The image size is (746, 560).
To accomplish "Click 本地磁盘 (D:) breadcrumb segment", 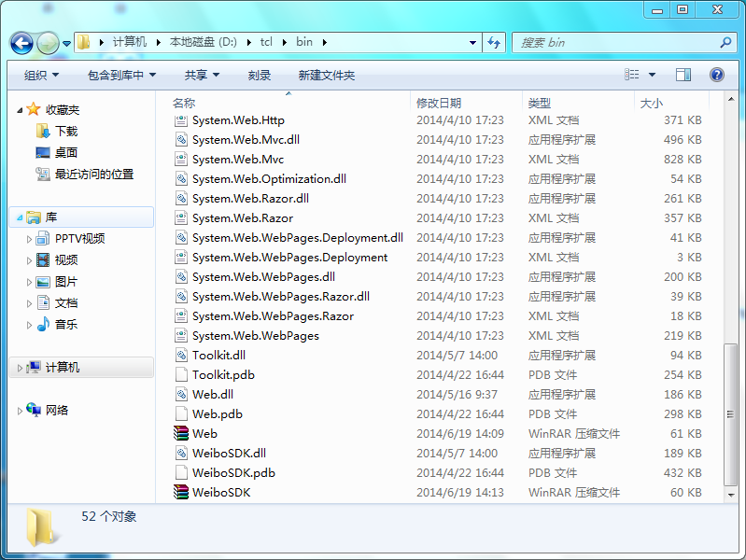I will coord(204,42).
